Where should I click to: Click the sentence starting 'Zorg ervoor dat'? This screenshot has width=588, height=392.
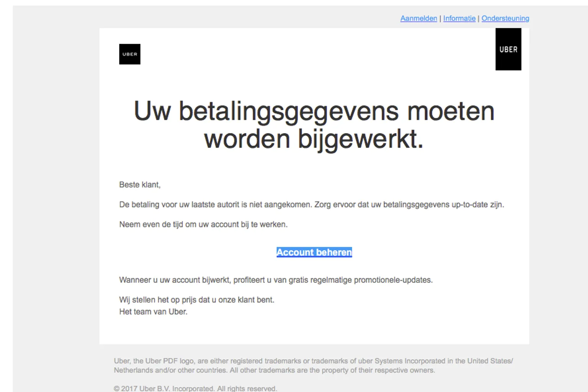tap(409, 204)
